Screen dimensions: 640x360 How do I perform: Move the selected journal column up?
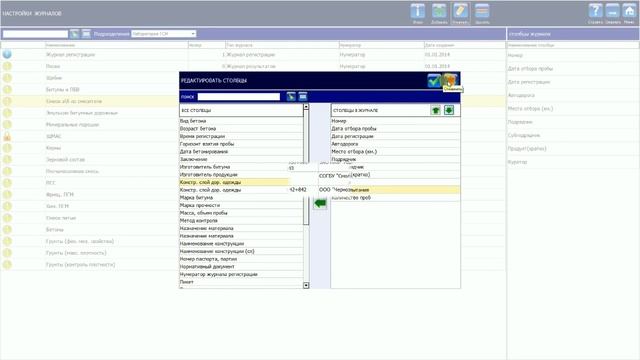coord(436,110)
